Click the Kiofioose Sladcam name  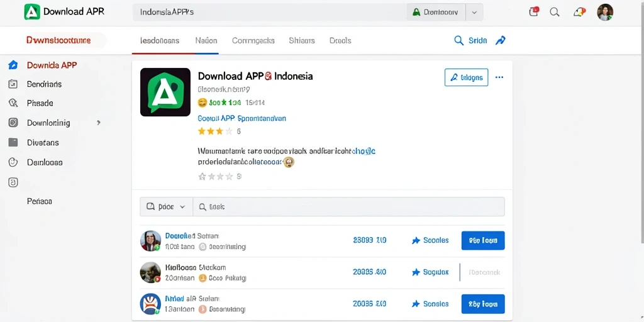coord(196,267)
